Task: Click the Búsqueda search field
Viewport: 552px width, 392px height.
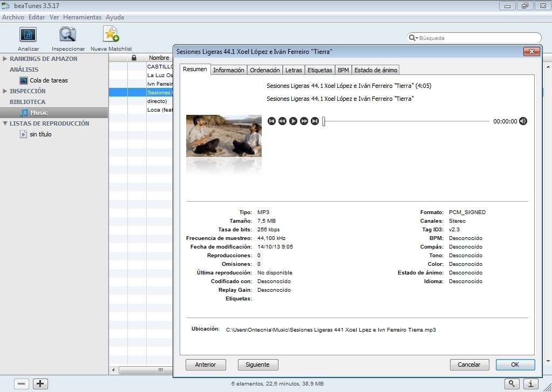Action: (x=474, y=38)
